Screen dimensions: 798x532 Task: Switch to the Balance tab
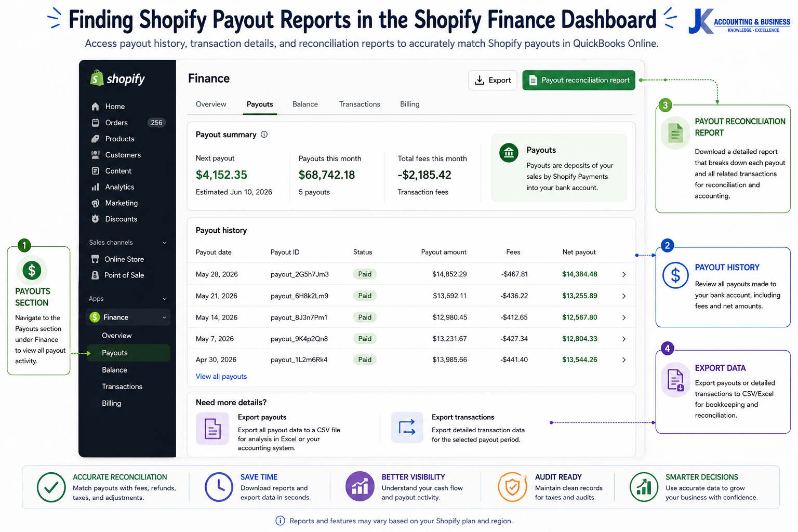click(305, 104)
